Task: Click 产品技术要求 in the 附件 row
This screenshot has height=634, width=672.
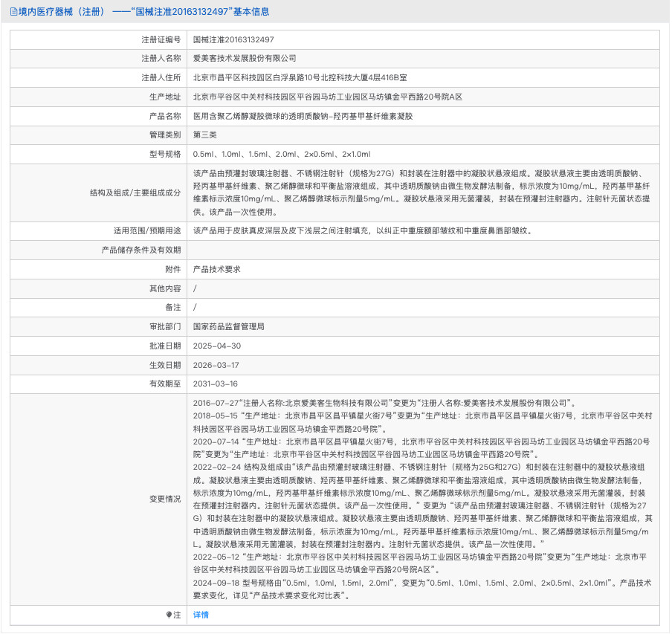Action: [217, 269]
